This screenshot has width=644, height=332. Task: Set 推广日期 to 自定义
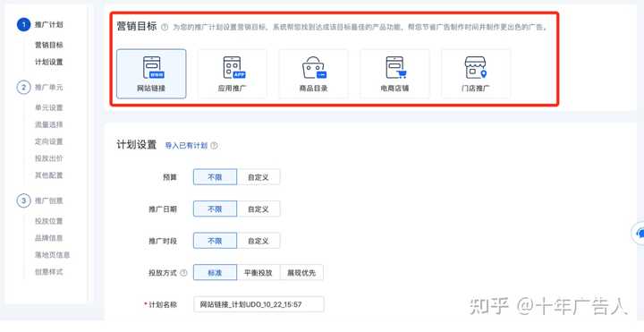pos(258,209)
